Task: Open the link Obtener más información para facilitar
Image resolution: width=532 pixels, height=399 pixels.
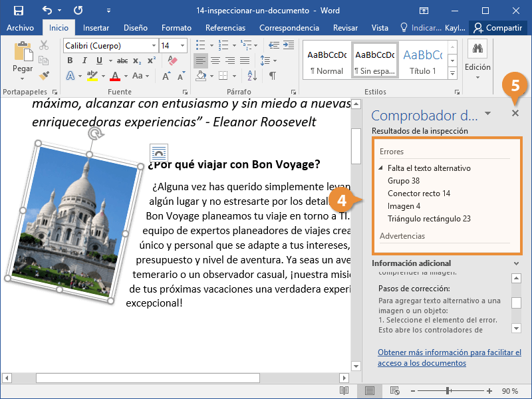Action: pos(450,358)
